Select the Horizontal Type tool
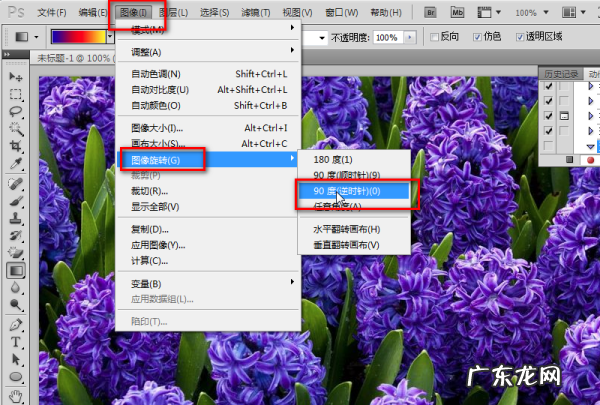Screen dimensions: 600x405 click(x=16, y=342)
